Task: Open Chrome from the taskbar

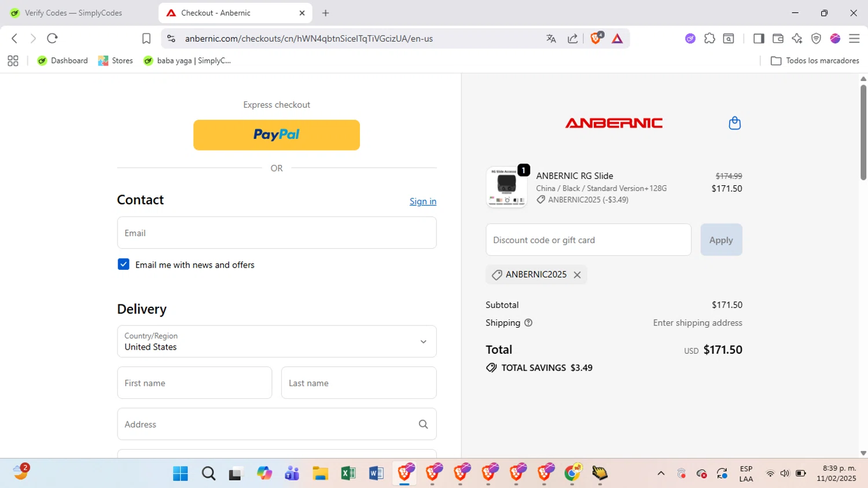Action: pyautogui.click(x=572, y=474)
